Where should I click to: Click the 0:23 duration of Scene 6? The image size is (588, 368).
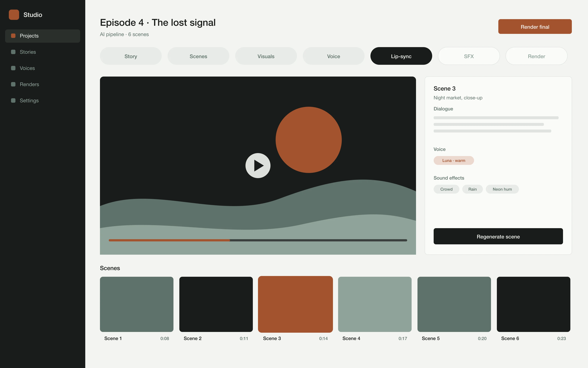(562, 338)
